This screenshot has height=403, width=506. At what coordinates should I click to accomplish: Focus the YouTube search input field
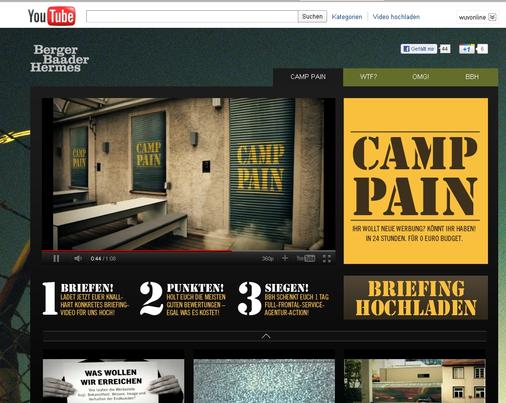pos(192,16)
